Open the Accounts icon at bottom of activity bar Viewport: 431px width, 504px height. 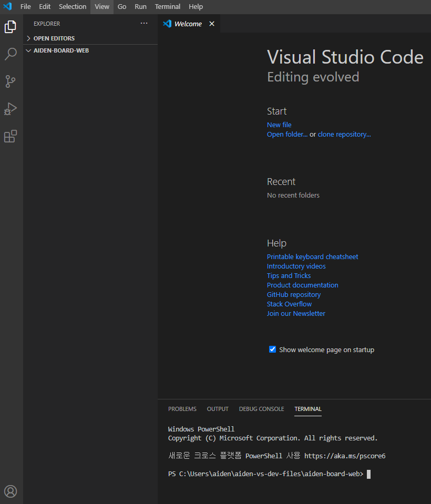pos(11,491)
